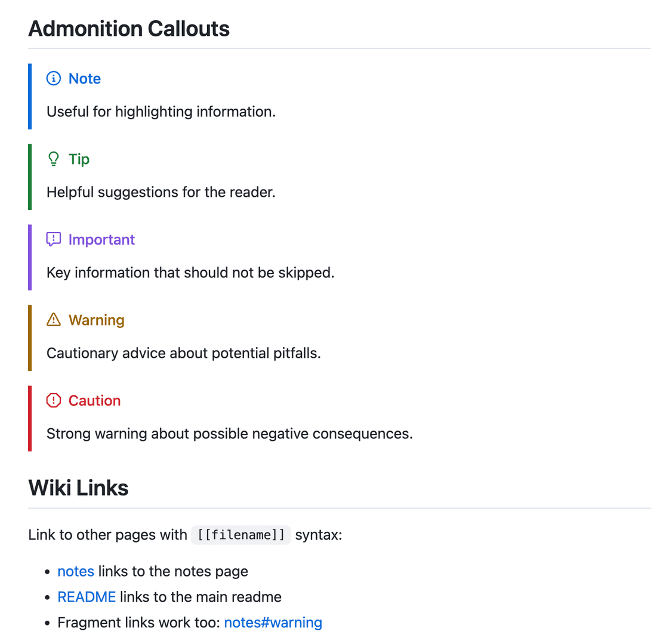This screenshot has height=644, width=651.
Task: Click the Admonition Callouts heading
Action: click(x=129, y=29)
